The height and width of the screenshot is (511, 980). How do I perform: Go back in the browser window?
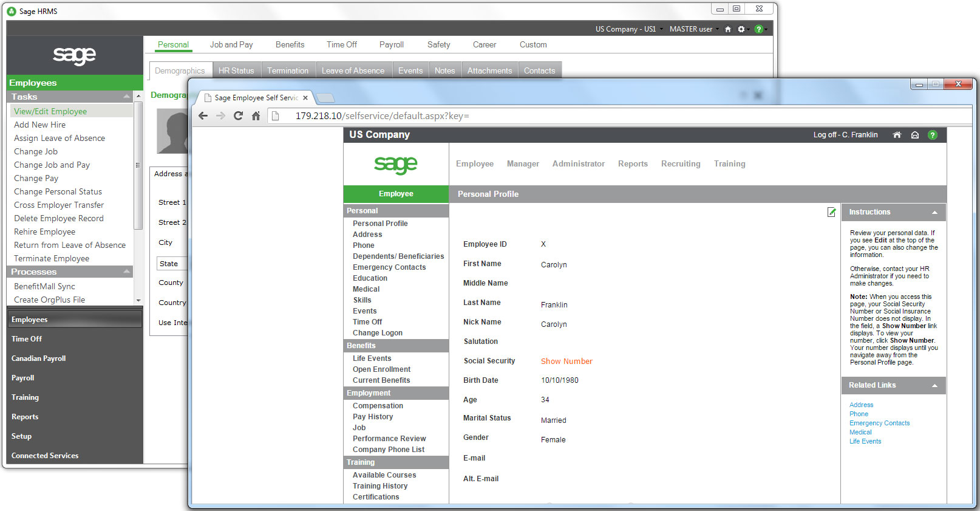(203, 115)
